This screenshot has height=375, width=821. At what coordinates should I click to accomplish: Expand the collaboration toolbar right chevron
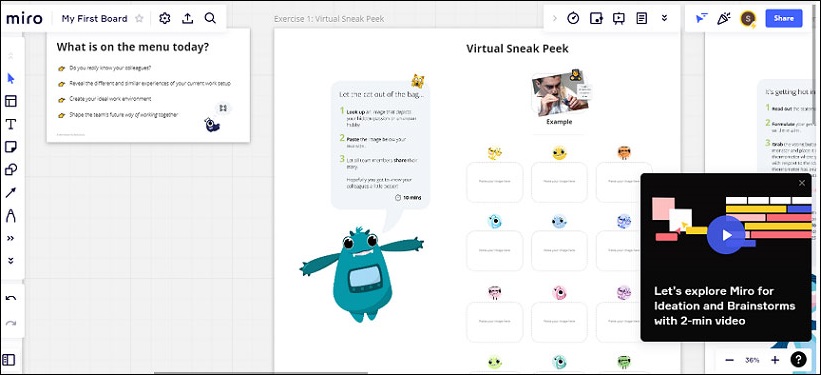point(554,18)
